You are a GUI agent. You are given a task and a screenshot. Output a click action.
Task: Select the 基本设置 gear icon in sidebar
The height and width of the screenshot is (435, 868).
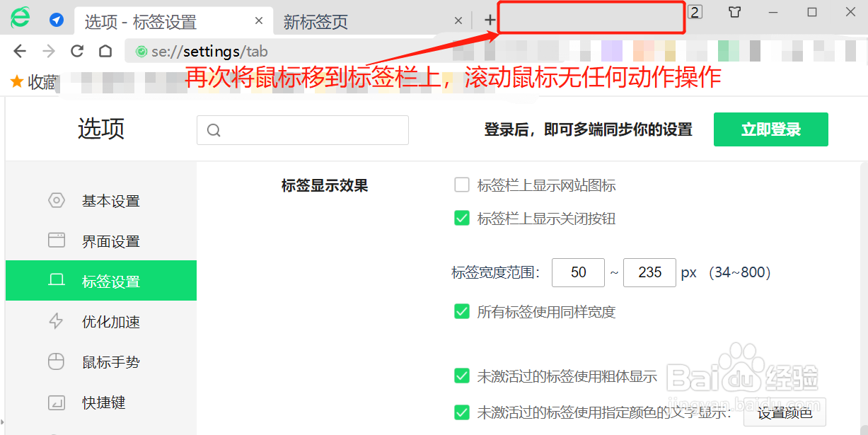(x=56, y=200)
